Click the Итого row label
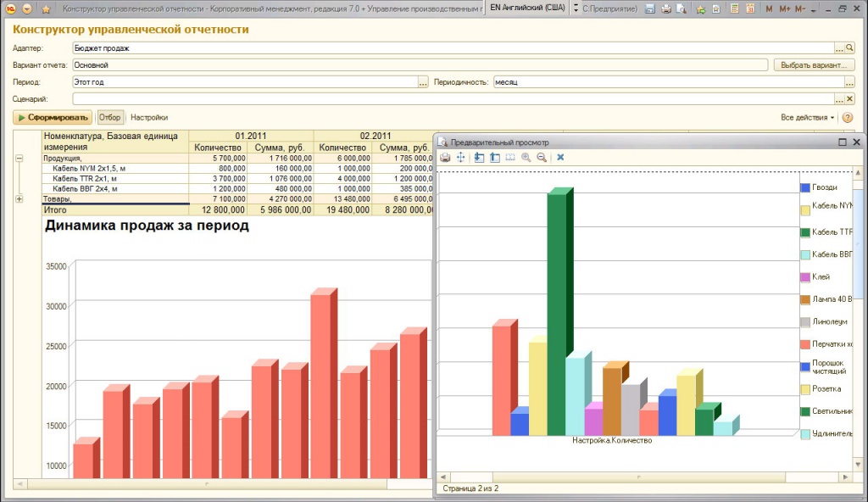868x502 pixels. click(x=55, y=210)
